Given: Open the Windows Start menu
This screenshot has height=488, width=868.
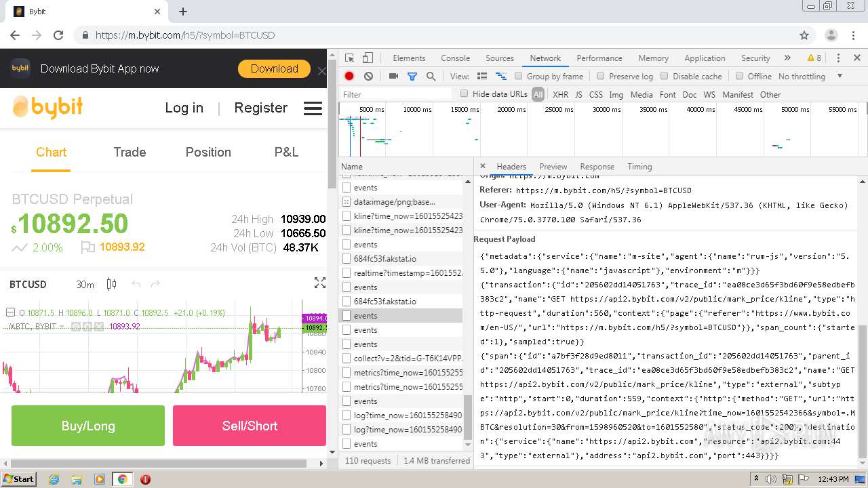Looking at the screenshot, I should pos(18,479).
